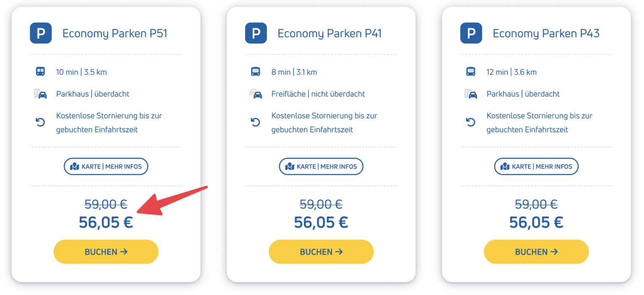Click the P parking icon on Economy Parken P51

coord(41,33)
